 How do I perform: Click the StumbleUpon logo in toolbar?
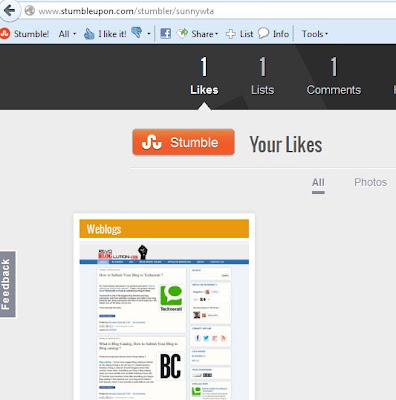[x=5, y=34]
